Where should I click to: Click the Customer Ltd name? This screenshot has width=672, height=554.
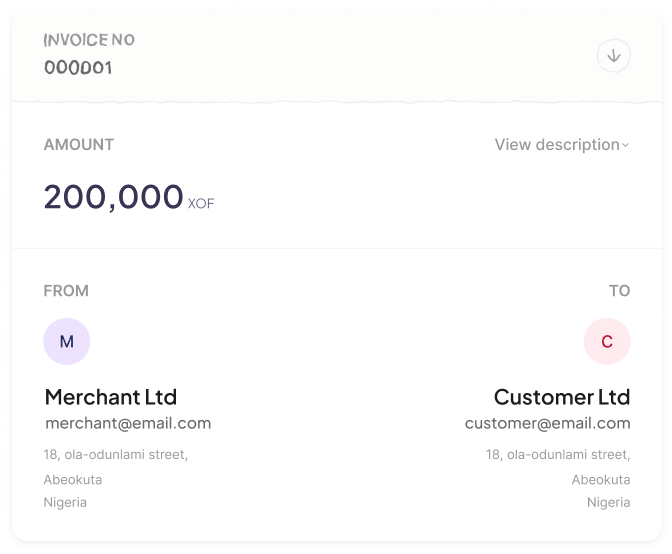click(562, 397)
